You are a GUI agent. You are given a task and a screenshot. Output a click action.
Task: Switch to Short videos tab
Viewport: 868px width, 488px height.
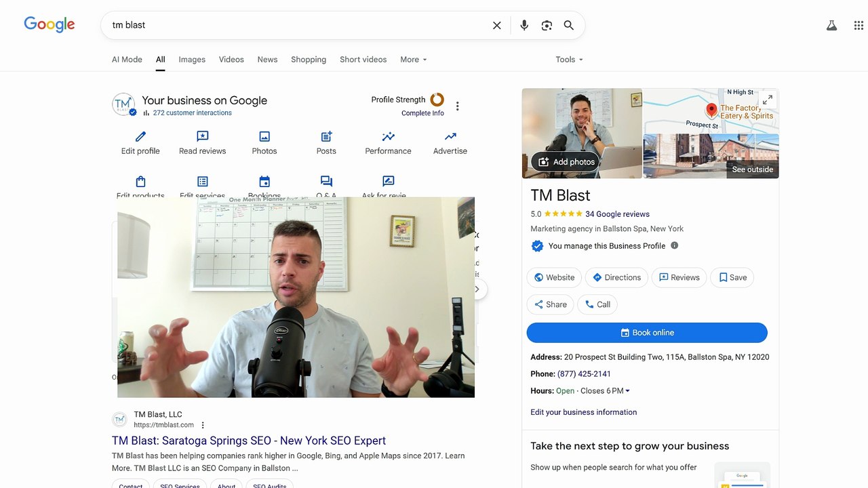click(363, 60)
